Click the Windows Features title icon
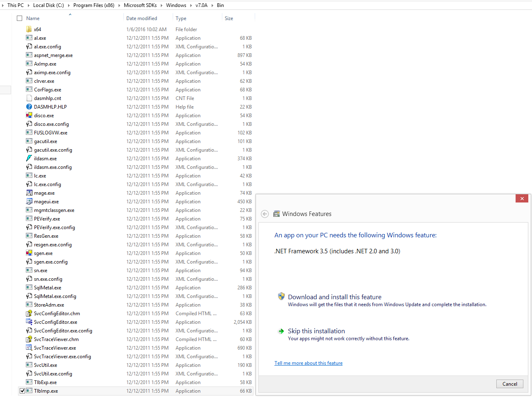The image size is (532, 398). [x=276, y=214]
